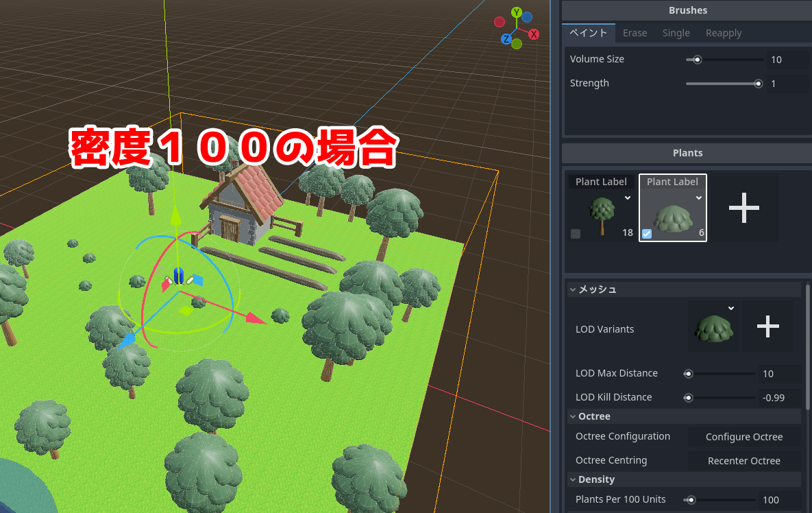Edit the LOD Kill Distance value
812x513 pixels.
coord(779,398)
